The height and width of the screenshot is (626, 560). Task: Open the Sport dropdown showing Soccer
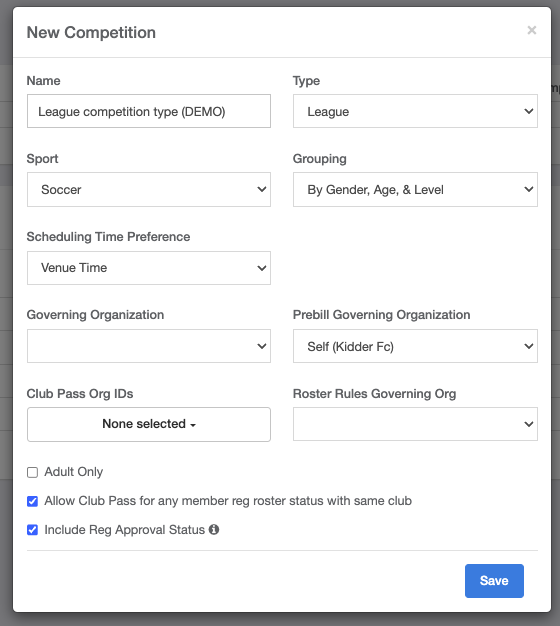tap(149, 190)
